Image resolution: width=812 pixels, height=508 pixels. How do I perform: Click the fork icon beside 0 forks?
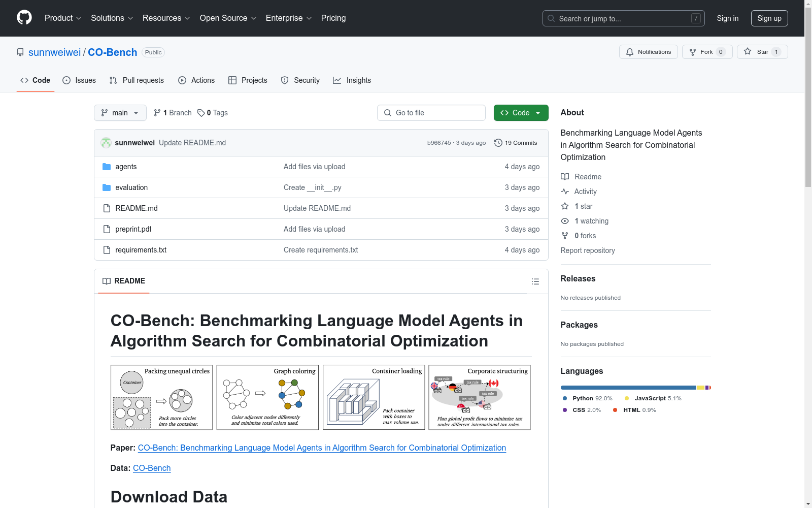click(565, 236)
